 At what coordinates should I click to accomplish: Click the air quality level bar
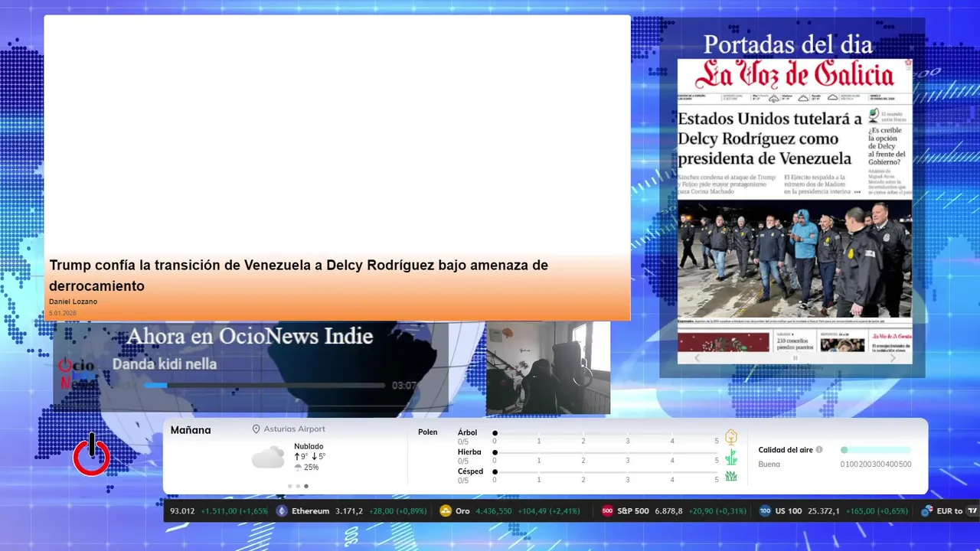pyautogui.click(x=876, y=450)
